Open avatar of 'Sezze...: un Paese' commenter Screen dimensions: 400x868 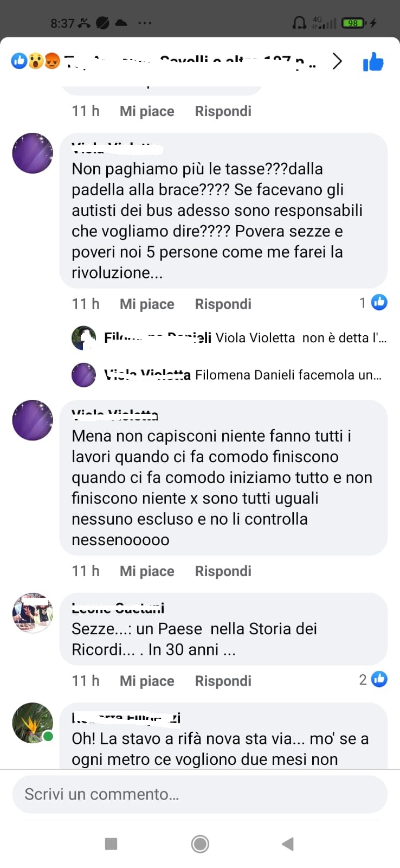pyautogui.click(x=33, y=613)
